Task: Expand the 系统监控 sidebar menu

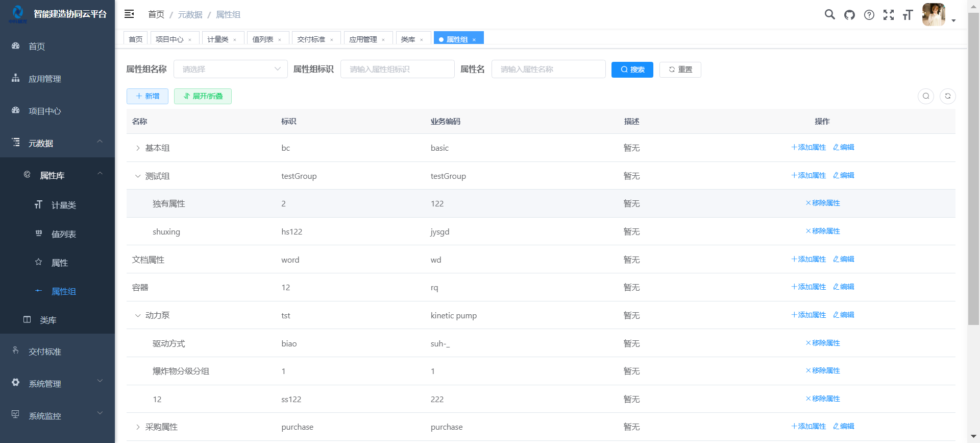Action: click(x=57, y=416)
